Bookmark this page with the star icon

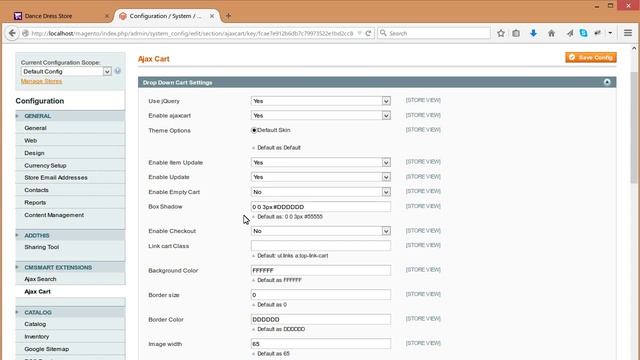(501, 33)
